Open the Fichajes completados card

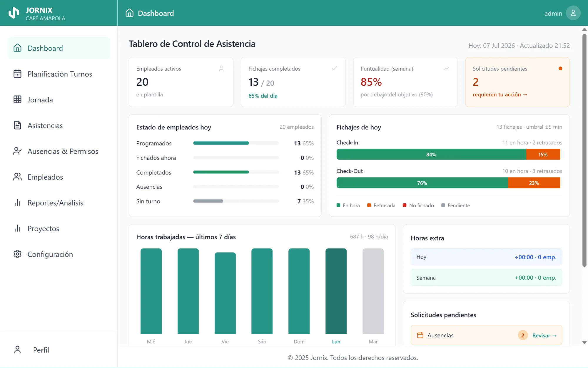(293, 82)
